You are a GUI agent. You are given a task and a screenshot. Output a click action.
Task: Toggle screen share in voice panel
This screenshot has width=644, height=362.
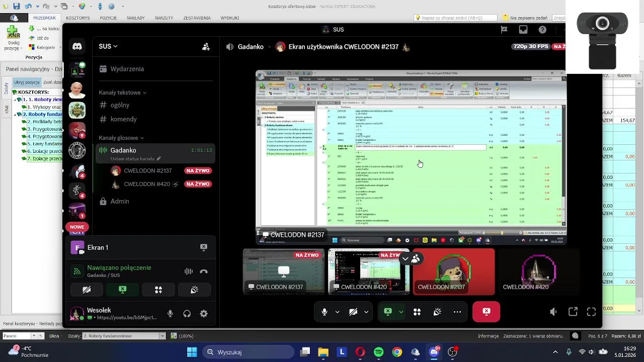(x=122, y=290)
